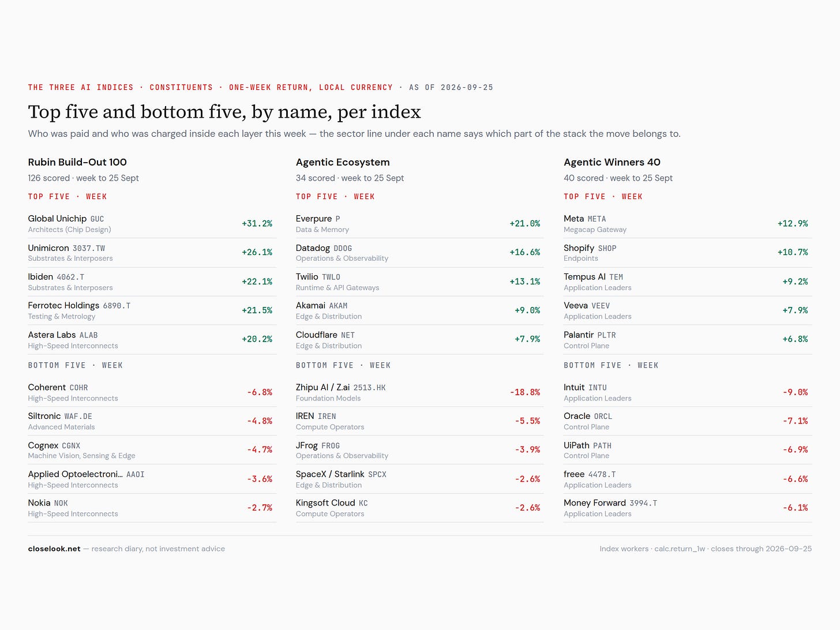This screenshot has width=840, height=630.
Task: Click the company name "Cognex"
Action: (43, 445)
